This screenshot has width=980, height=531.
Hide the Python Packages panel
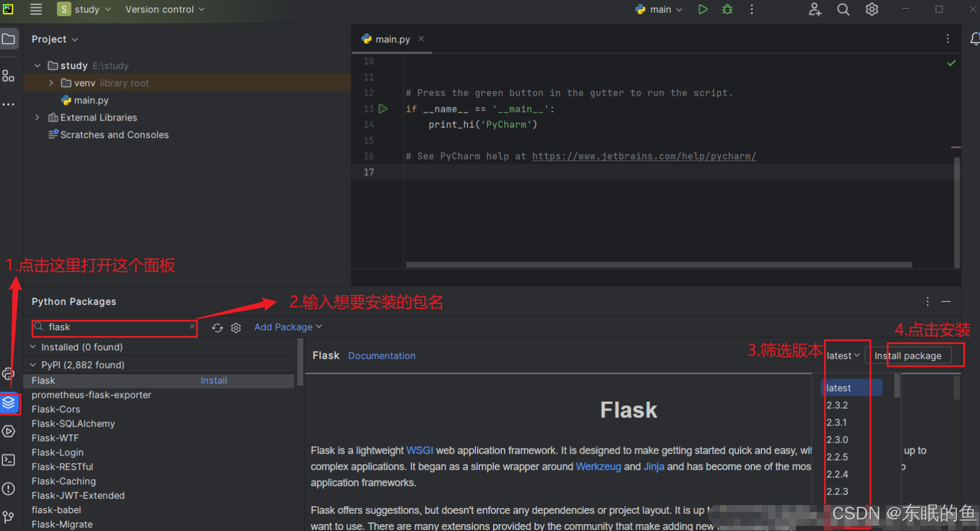946,302
